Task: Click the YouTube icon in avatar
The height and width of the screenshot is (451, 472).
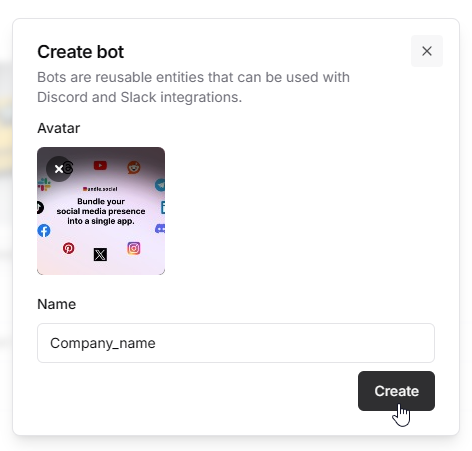Action: (x=100, y=165)
